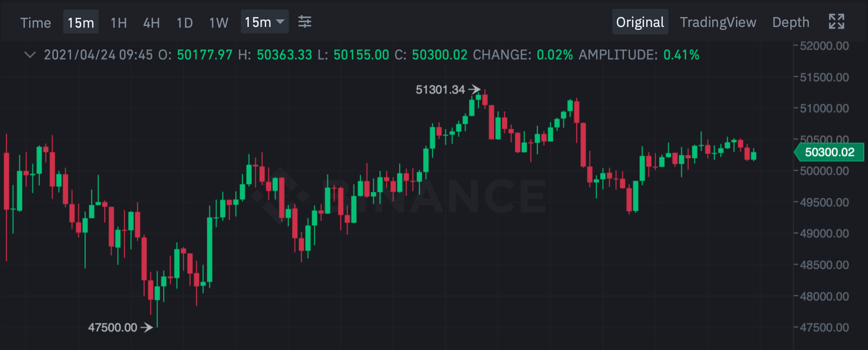This screenshot has width=868, height=350.
Task: Open the 15m interval dropdown
Action: 265,22
